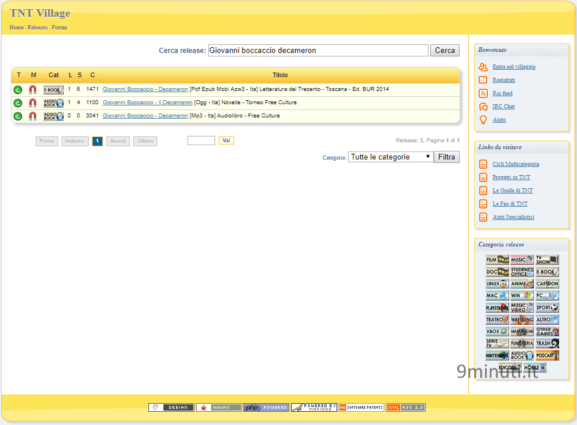Open the Doc category badge

coord(497,272)
